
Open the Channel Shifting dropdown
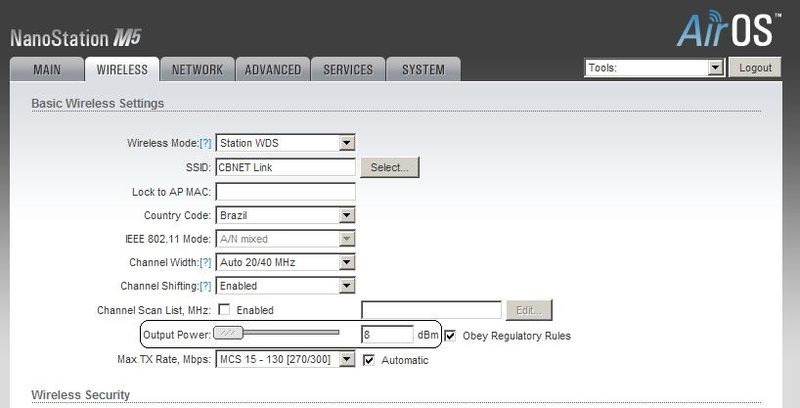pos(285,286)
